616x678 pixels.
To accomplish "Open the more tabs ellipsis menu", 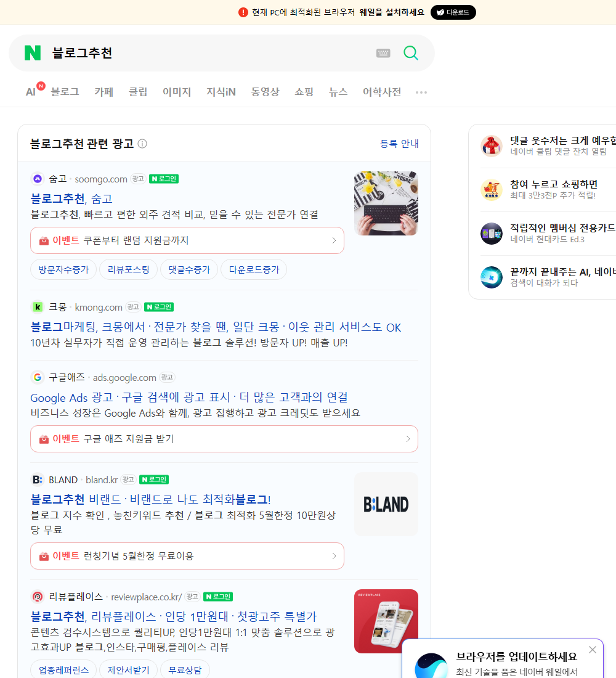I will (421, 92).
